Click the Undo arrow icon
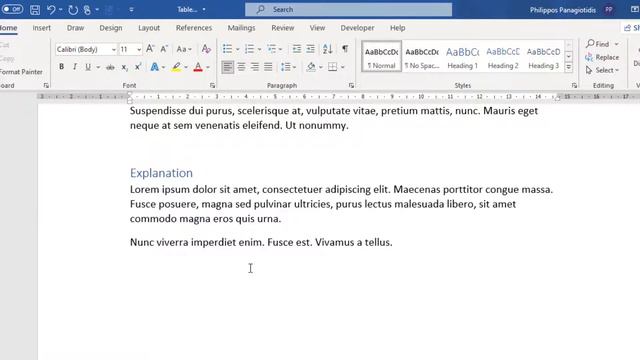Screen dimensions: 640x360 [51, 9]
